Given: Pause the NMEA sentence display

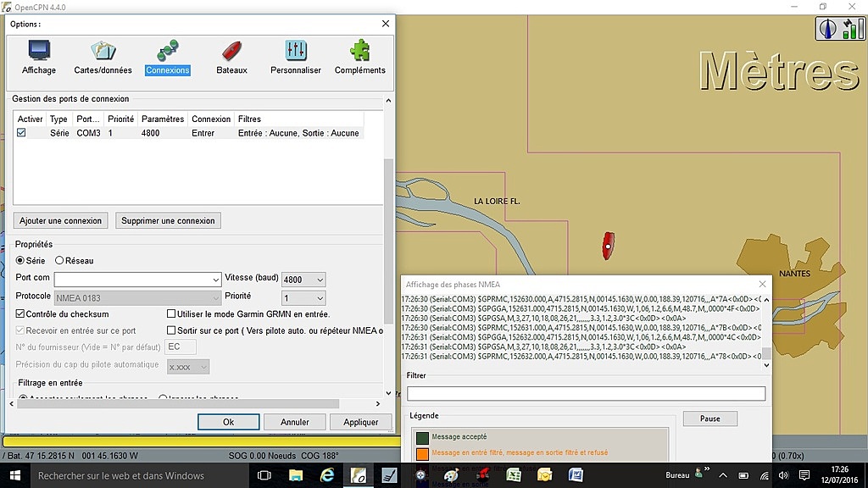Looking at the screenshot, I should point(709,419).
